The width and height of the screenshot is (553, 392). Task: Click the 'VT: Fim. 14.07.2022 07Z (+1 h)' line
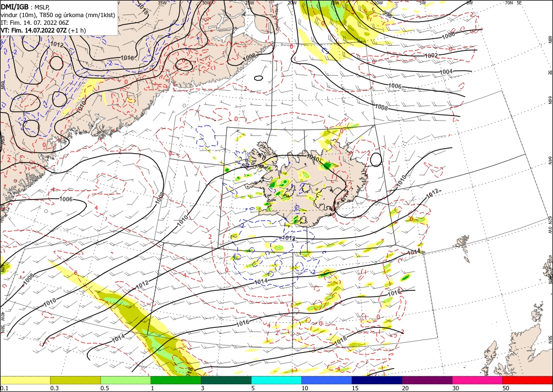pyautogui.click(x=43, y=30)
